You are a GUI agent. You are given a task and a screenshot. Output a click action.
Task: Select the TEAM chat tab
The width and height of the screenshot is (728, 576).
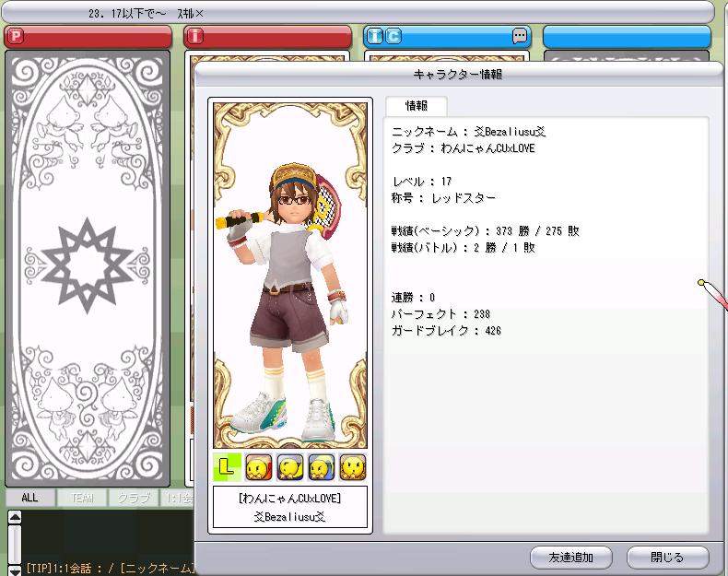(82, 497)
